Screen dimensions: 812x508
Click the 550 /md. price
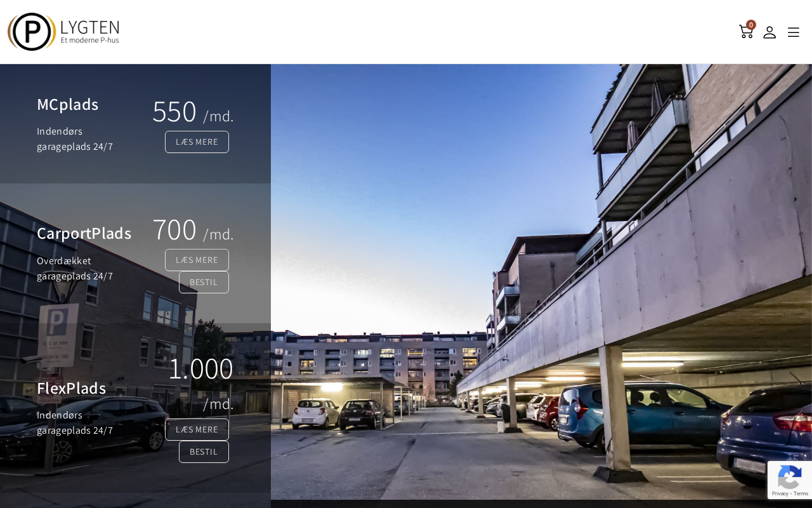click(x=193, y=112)
